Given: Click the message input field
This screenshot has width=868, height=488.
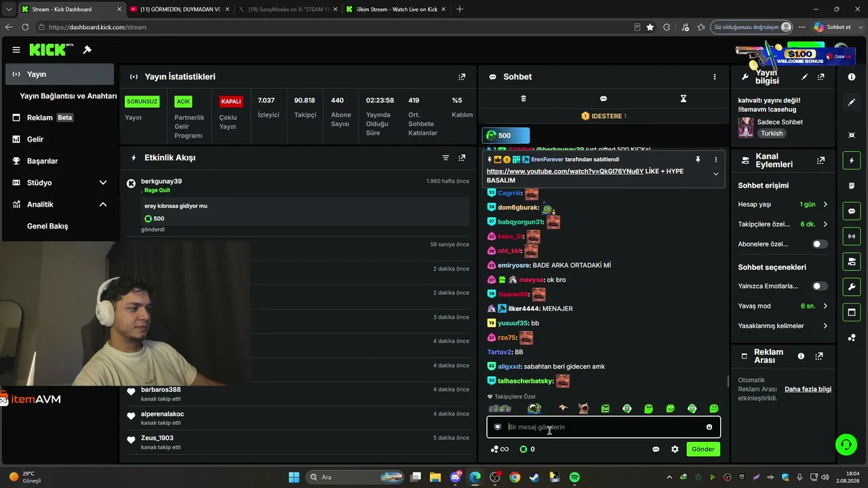Looking at the screenshot, I should pyautogui.click(x=604, y=427).
